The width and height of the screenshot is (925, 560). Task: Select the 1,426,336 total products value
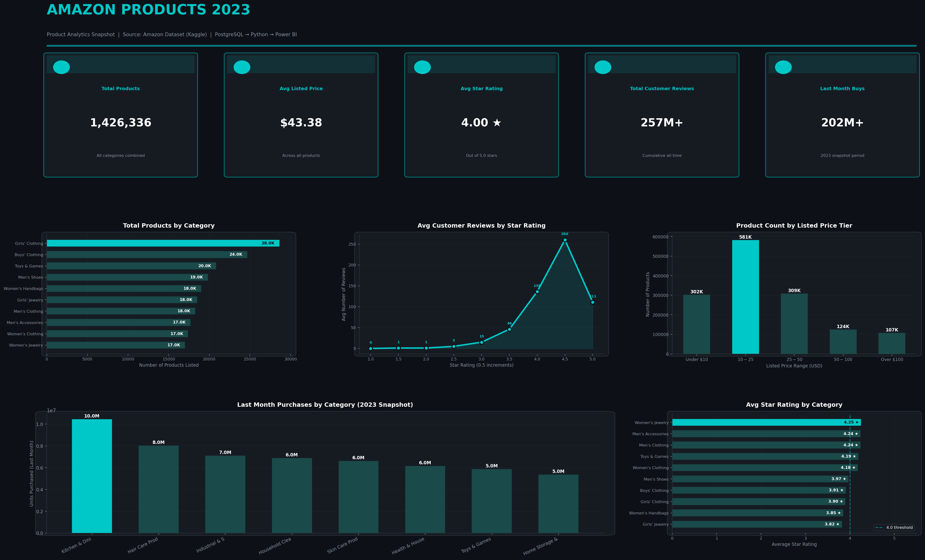(x=120, y=123)
